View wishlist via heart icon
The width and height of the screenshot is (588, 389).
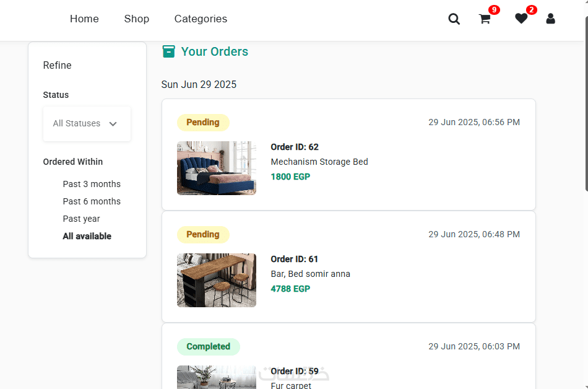click(x=521, y=19)
